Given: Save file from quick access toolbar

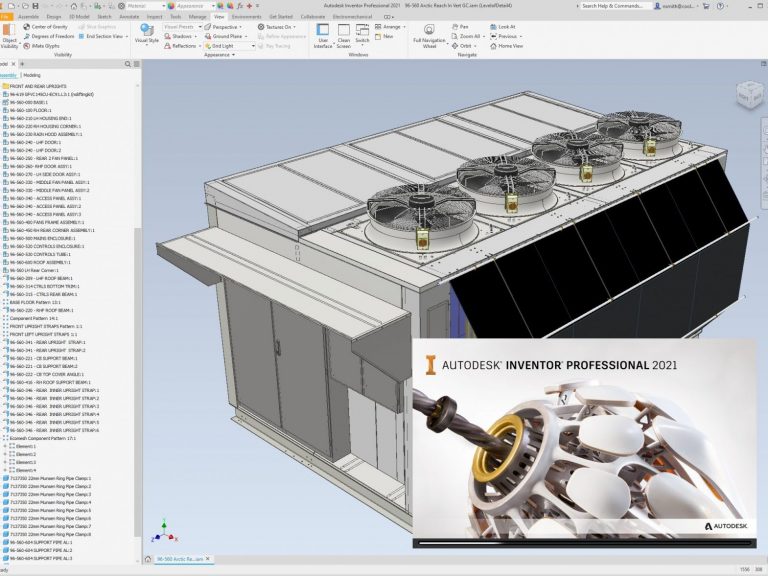Looking at the screenshot, I should pos(35,6).
